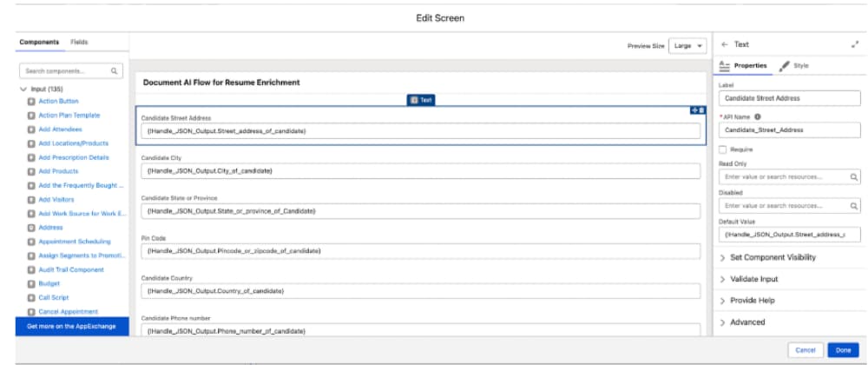Click the Add Locations/Products component icon

pyautogui.click(x=31, y=143)
